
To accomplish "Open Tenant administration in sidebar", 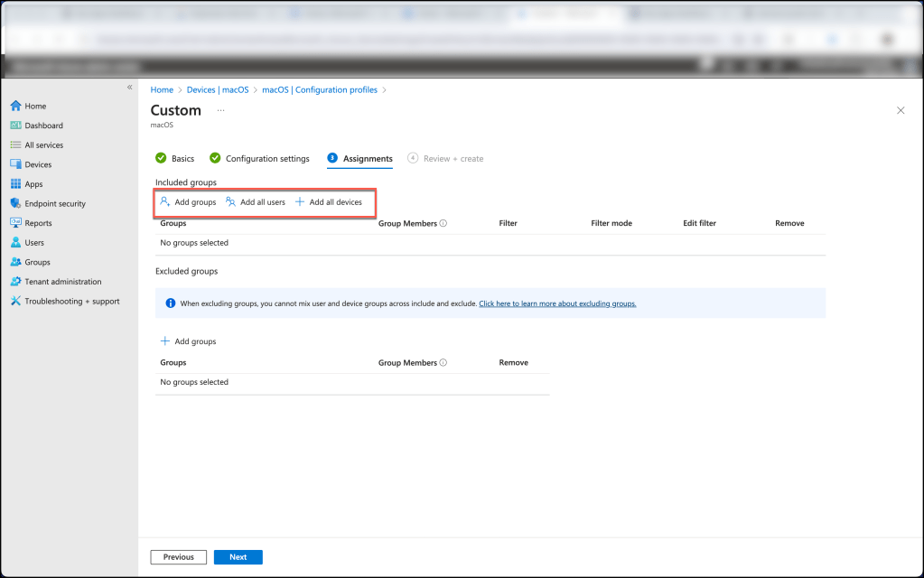I will [15, 282].
